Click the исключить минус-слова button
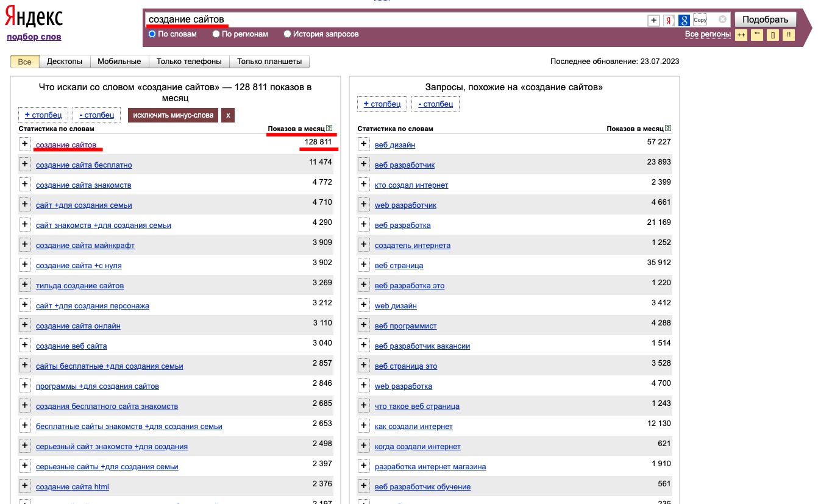818x504 pixels. 173,115
